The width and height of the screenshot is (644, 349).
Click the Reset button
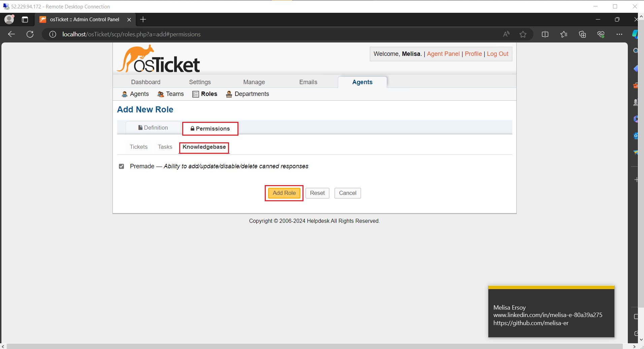click(317, 193)
